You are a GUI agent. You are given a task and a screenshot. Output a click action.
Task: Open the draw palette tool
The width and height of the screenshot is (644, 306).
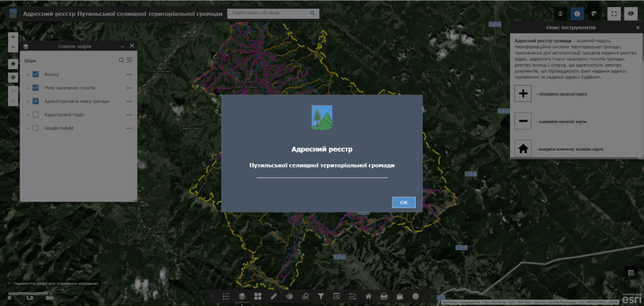289,296
